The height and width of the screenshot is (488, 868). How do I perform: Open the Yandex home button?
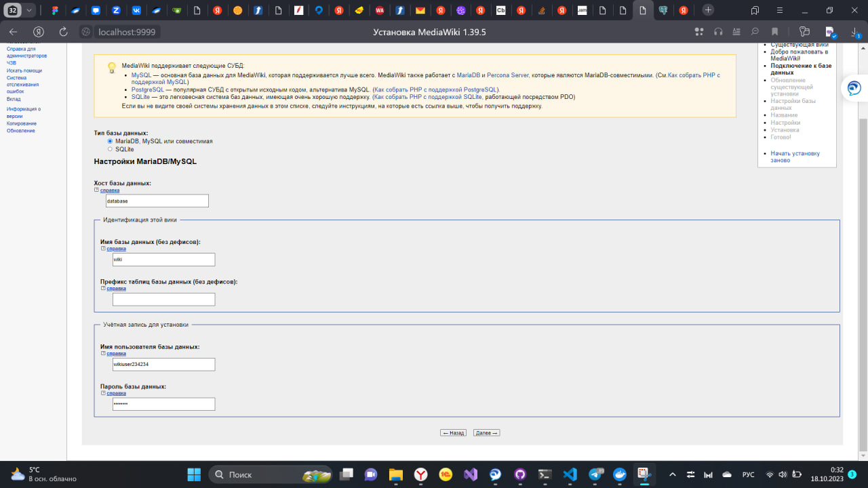[39, 32]
